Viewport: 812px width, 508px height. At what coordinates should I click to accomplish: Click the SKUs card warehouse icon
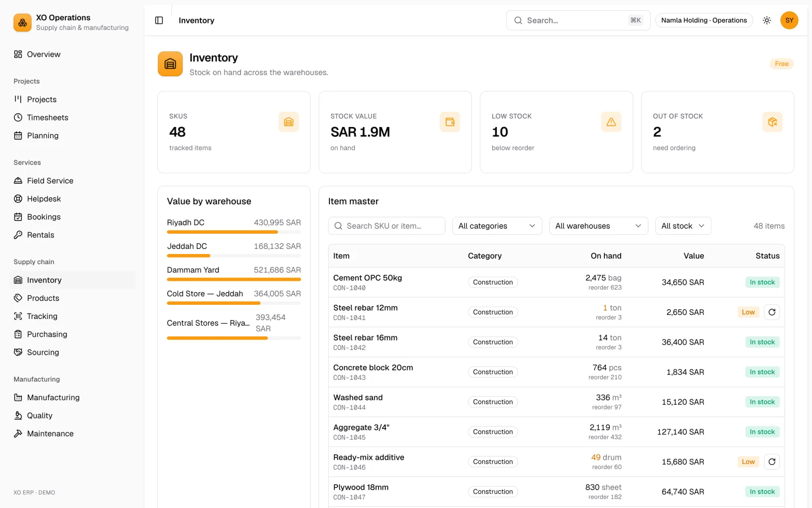(x=289, y=122)
